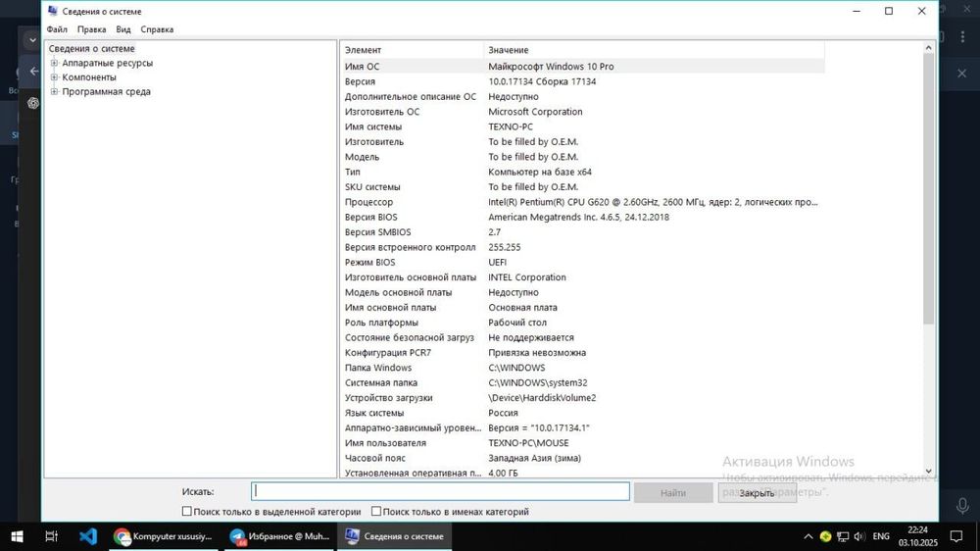Click scrollbar up arrow in details list

click(x=928, y=48)
